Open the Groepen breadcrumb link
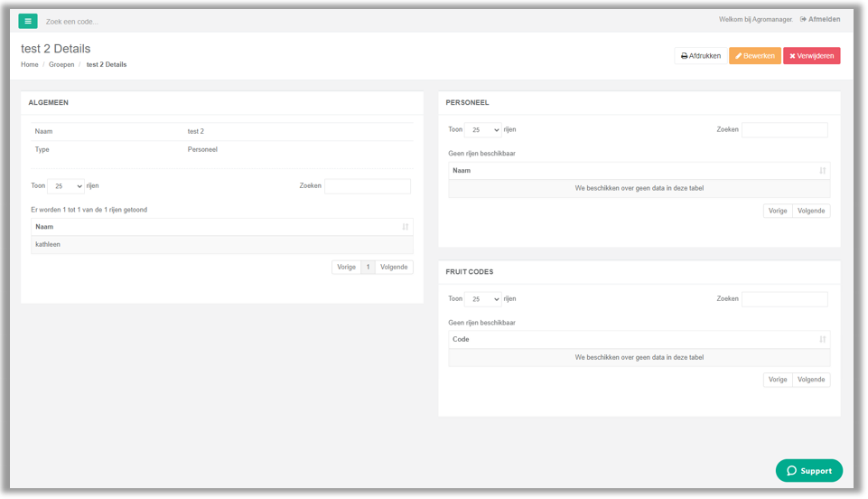This screenshot has height=499, width=868. (61, 65)
